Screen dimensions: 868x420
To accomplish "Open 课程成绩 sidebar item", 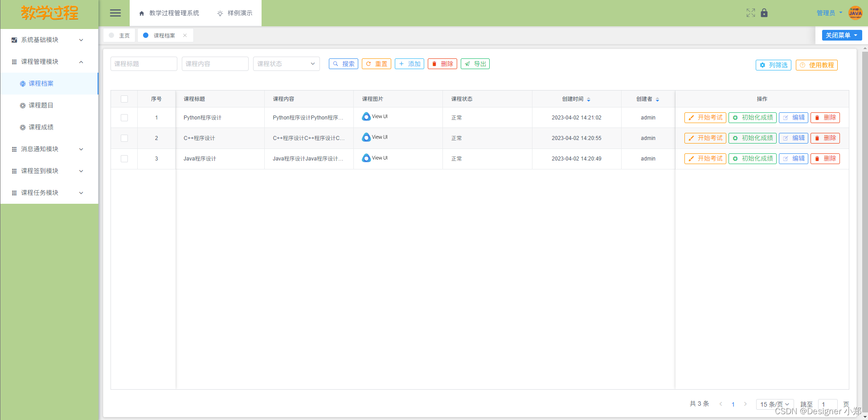I will click(x=49, y=127).
